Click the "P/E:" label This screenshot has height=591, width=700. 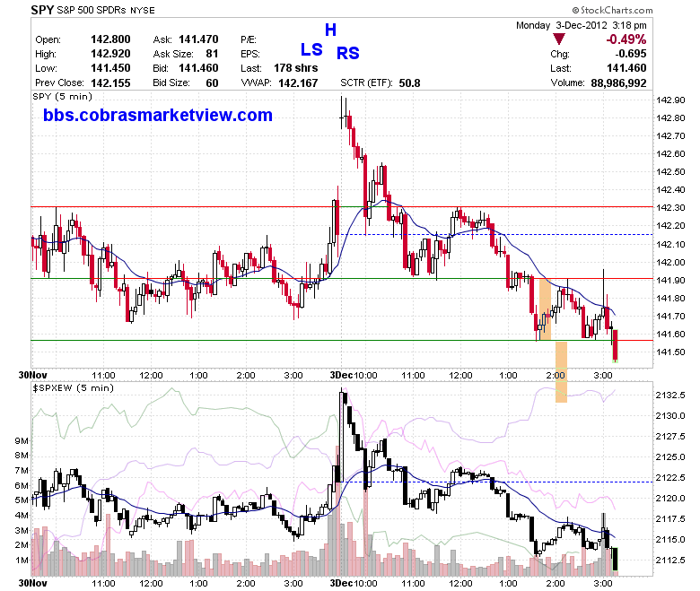click(x=249, y=39)
